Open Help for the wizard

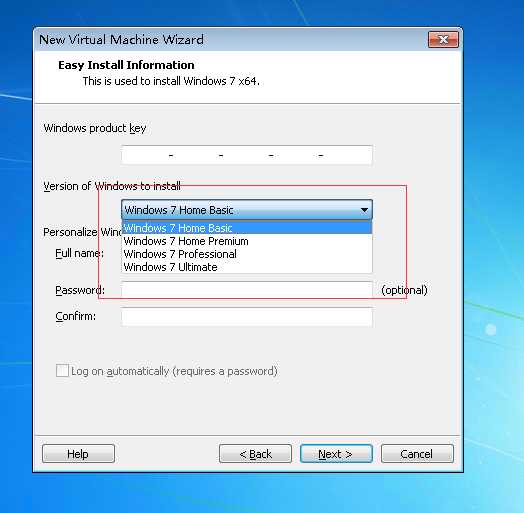coord(79,454)
